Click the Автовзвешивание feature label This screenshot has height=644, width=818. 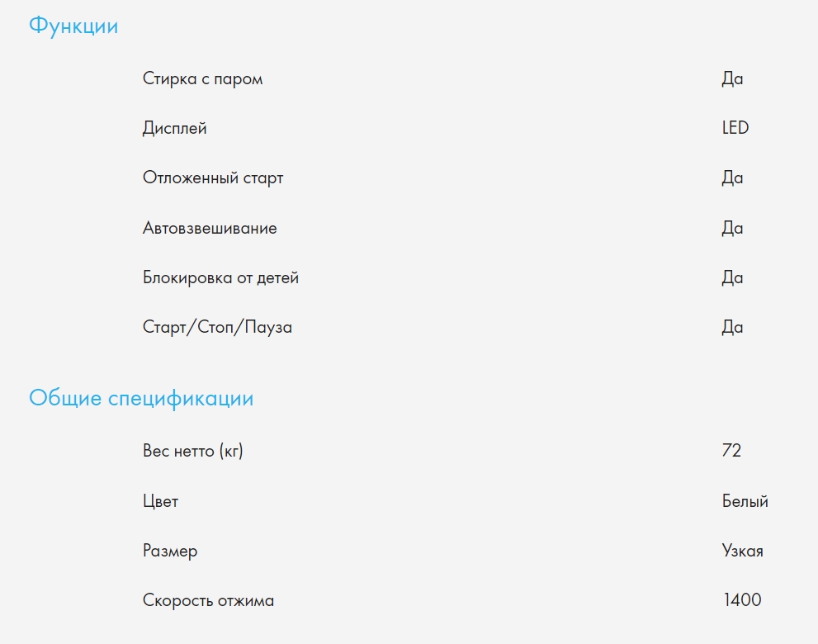(x=210, y=229)
